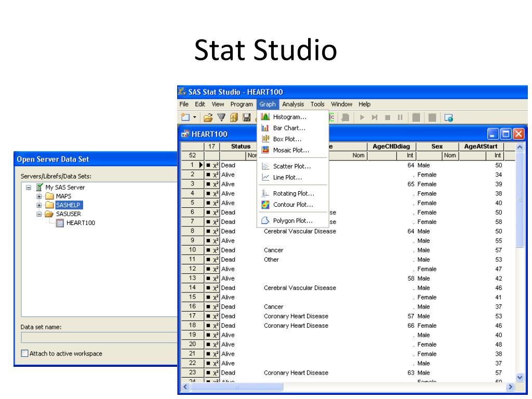Click the horizontal scrollbar thumb in data table
This screenshot has width=532, height=399.
(237, 387)
